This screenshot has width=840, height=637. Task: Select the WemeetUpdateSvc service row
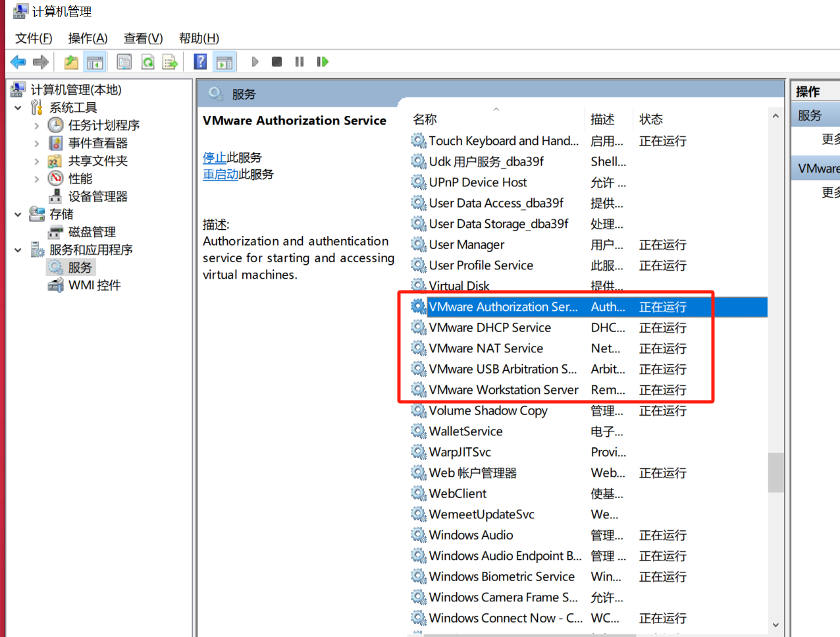pyautogui.click(x=588, y=514)
